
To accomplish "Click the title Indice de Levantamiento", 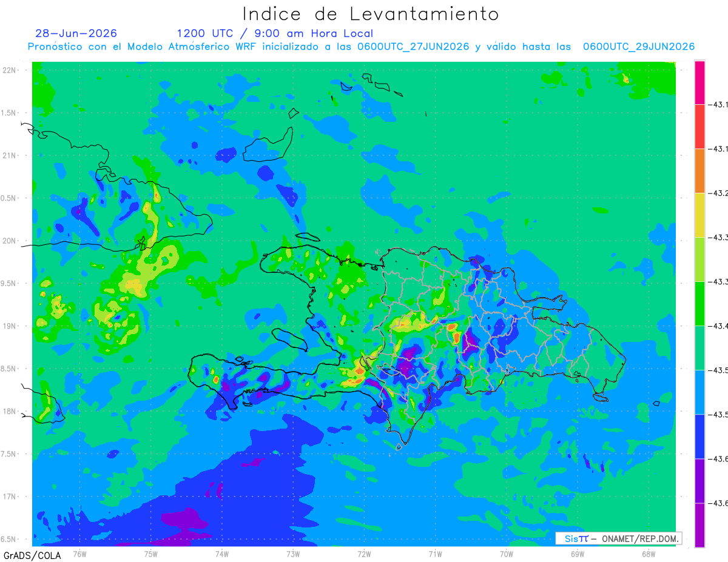I will click(x=371, y=14).
